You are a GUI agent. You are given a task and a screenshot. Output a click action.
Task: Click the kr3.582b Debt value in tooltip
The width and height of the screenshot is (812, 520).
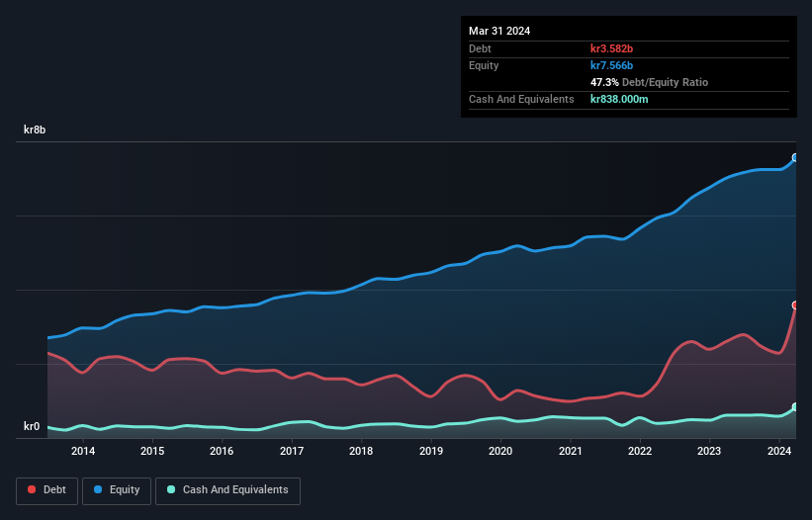(x=611, y=48)
